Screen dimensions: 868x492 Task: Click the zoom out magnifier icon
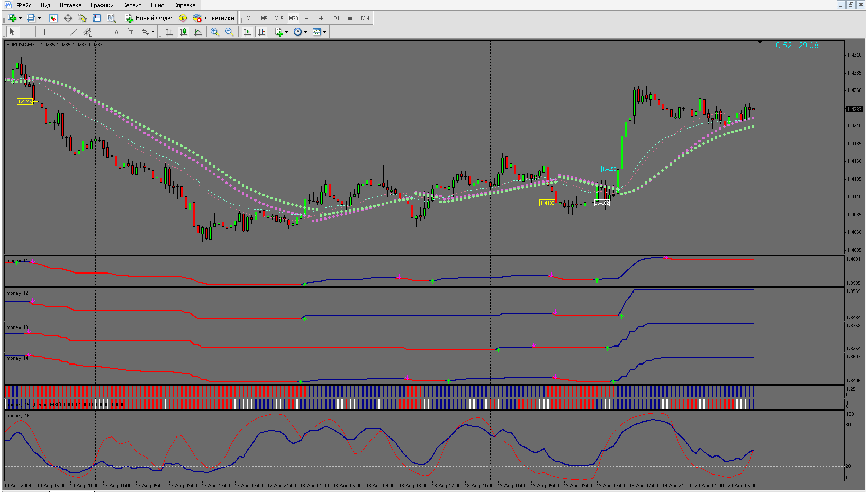coord(229,32)
